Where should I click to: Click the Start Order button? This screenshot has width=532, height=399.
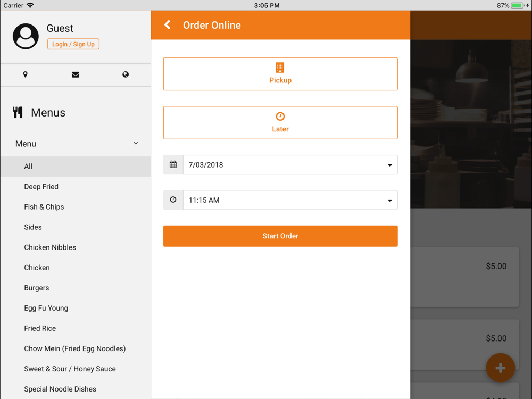point(280,236)
